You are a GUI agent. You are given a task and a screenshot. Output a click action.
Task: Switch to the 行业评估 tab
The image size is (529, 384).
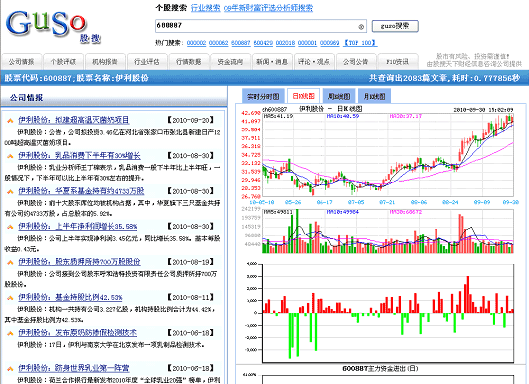147,62
